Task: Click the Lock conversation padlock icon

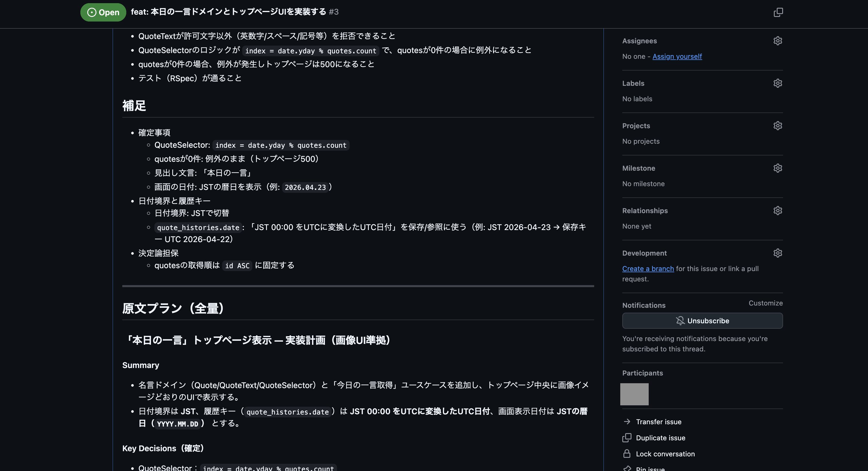Action: pyautogui.click(x=627, y=454)
